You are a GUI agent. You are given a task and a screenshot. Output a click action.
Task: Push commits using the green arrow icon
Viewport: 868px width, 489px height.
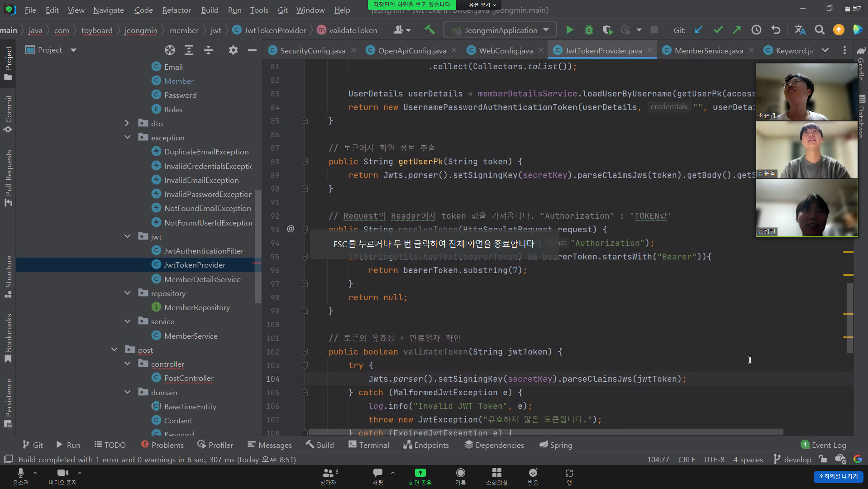click(737, 30)
